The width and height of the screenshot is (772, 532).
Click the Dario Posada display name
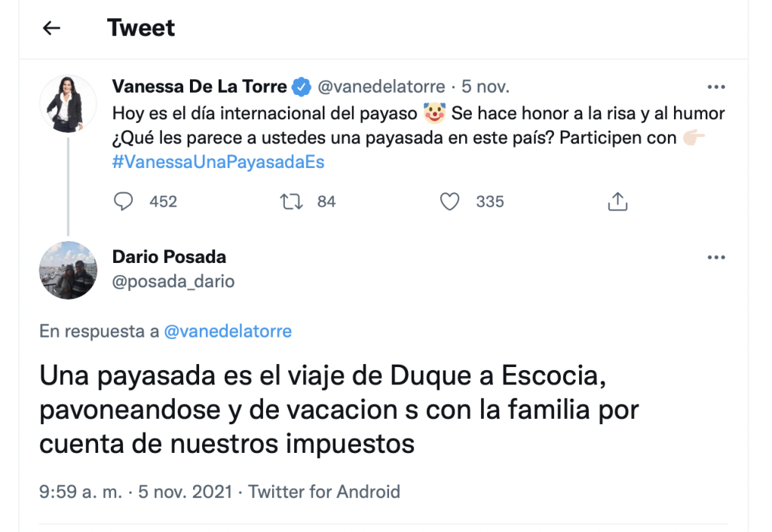click(169, 257)
